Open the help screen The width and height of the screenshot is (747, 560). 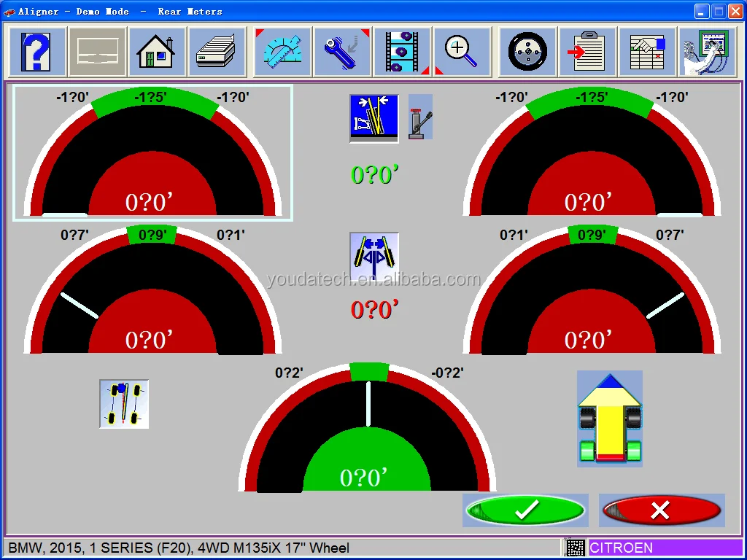click(x=36, y=51)
